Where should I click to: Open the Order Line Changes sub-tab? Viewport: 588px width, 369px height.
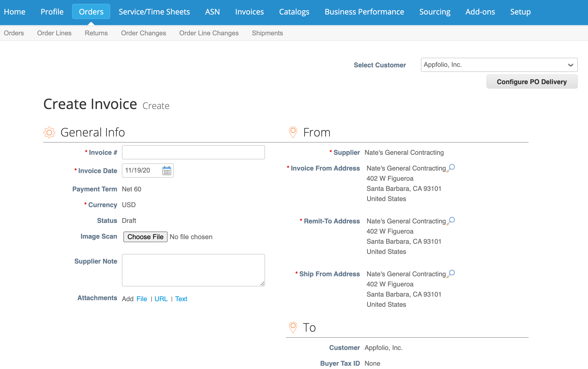[209, 33]
